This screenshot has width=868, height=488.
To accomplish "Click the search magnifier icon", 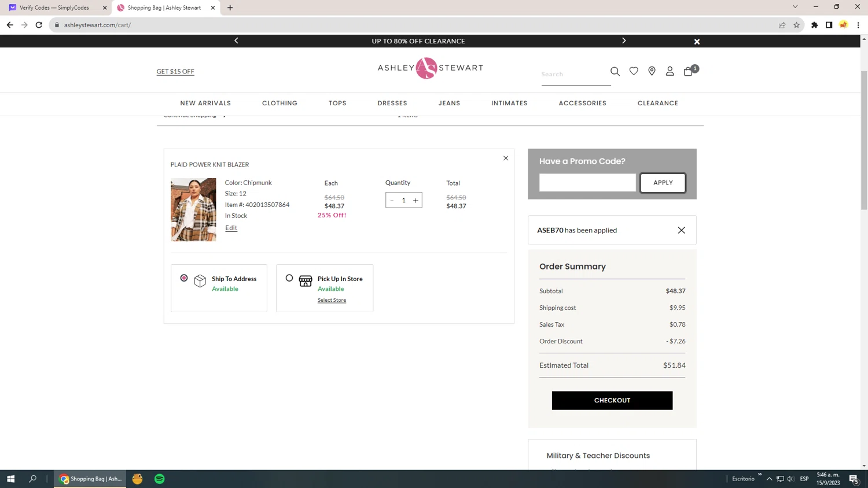I will (x=615, y=71).
